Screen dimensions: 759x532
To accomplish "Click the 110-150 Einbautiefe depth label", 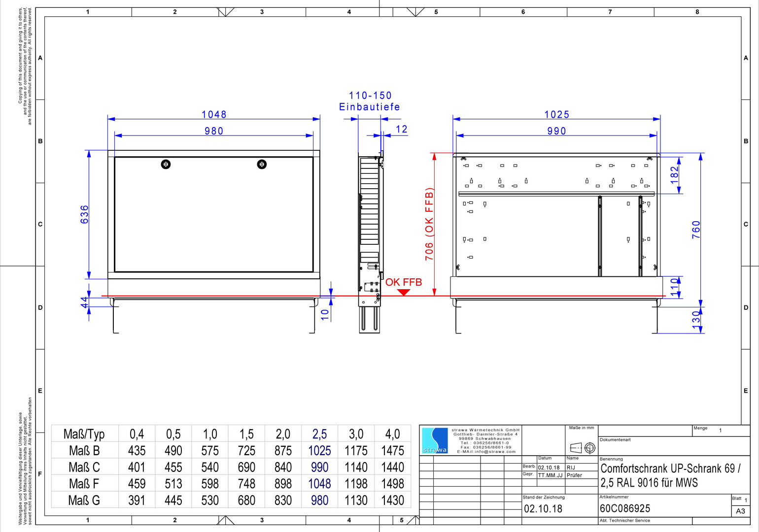I will coord(370,101).
